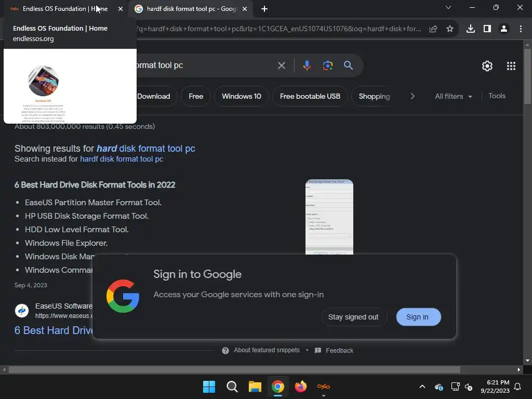Expand the All filters dropdown

pyautogui.click(x=453, y=96)
